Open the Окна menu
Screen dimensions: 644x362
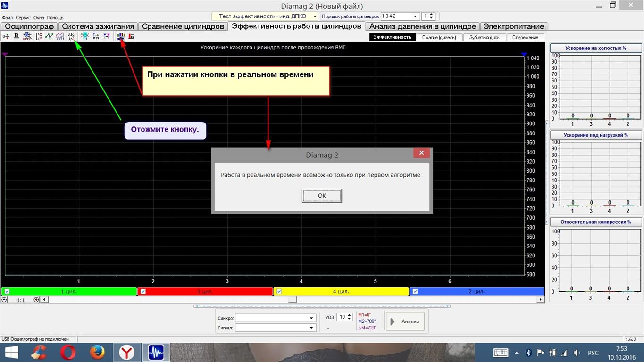[39, 18]
